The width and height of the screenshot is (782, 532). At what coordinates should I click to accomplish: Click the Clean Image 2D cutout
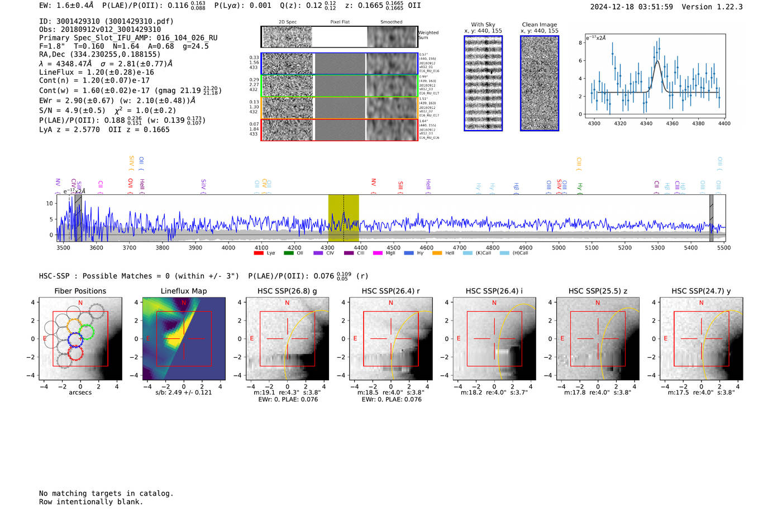coord(540,83)
